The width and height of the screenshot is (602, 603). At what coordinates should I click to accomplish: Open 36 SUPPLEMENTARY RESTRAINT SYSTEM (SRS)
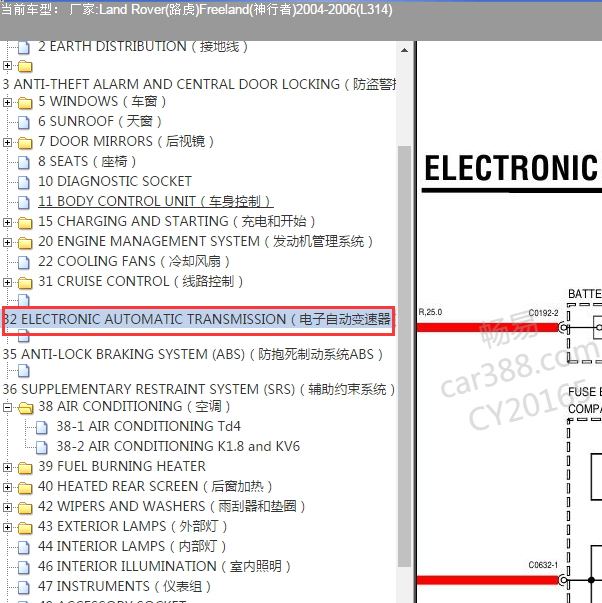198,390
